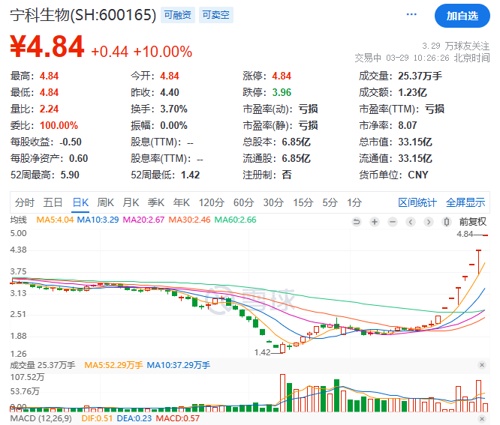The image size is (500, 425).
Task: Switch to the 五日 chart tab
Action: click(x=53, y=202)
